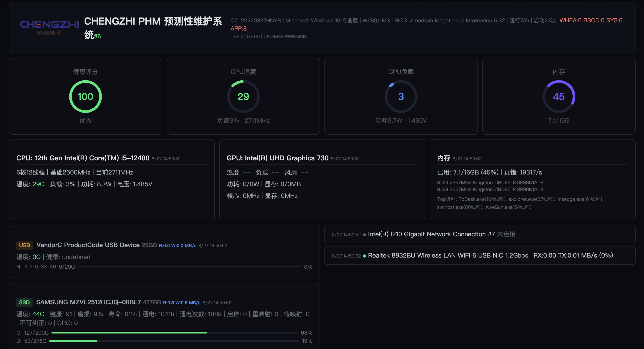Click the green SSD drive badge
This screenshot has height=349, width=644.
click(24, 302)
